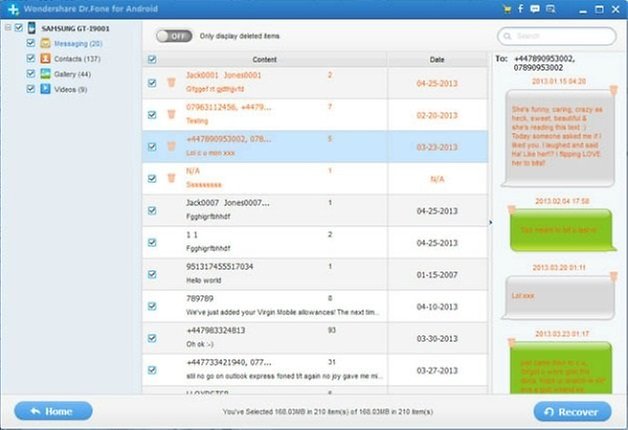Open the Gallery (44) category
The height and width of the screenshot is (430, 628).
(x=72, y=74)
